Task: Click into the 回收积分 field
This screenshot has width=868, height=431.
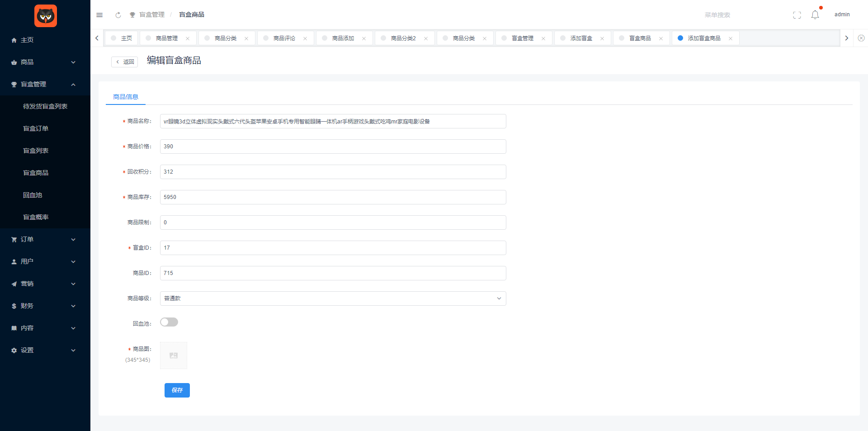Action: (333, 172)
